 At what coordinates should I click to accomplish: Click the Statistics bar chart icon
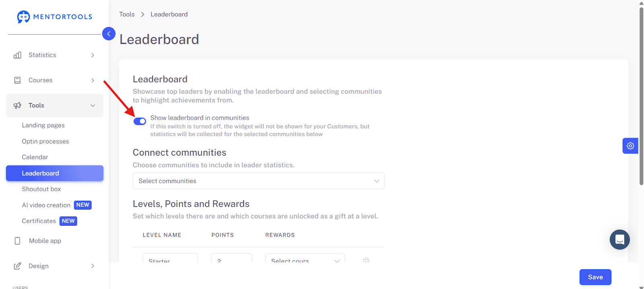[x=17, y=55]
